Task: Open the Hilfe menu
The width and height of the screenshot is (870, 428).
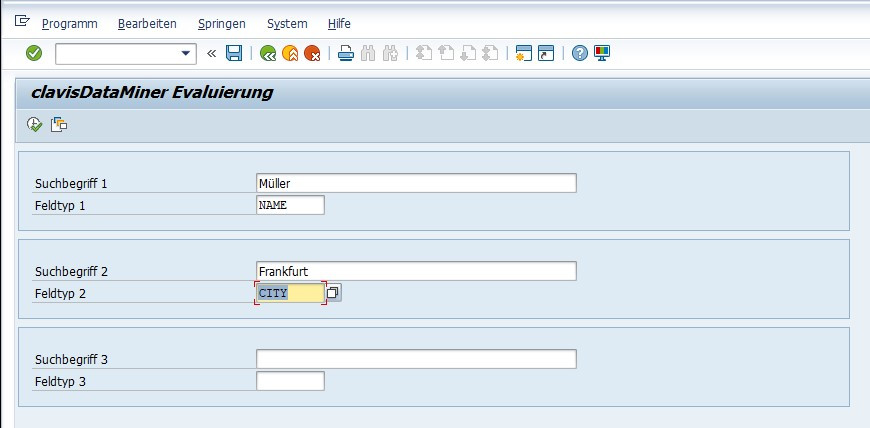Action: click(x=339, y=24)
